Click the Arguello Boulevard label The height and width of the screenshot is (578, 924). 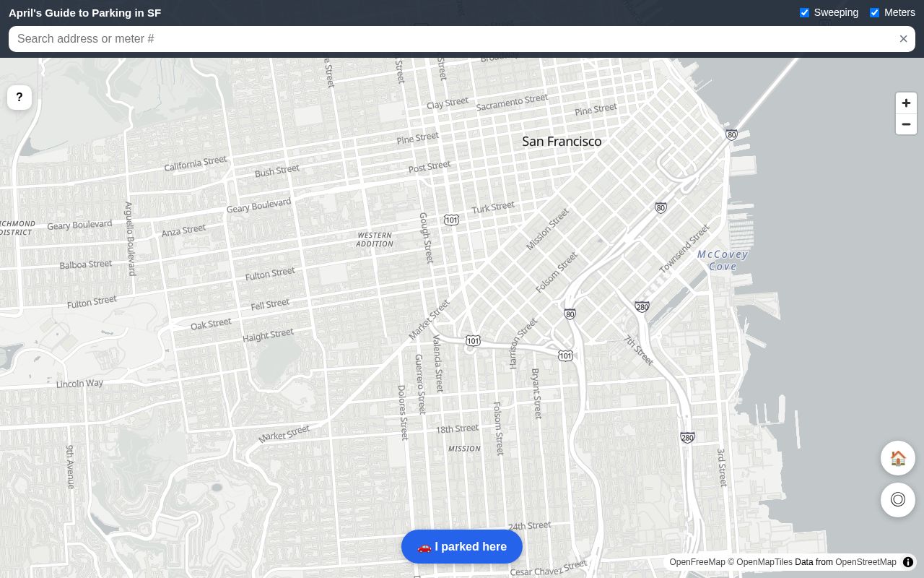click(x=130, y=238)
